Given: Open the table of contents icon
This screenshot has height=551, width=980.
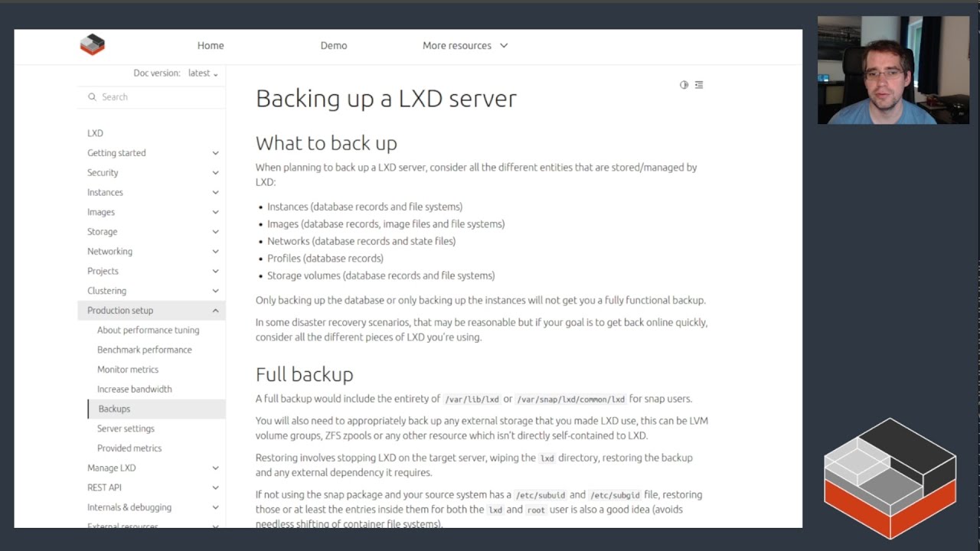Looking at the screenshot, I should (x=699, y=85).
